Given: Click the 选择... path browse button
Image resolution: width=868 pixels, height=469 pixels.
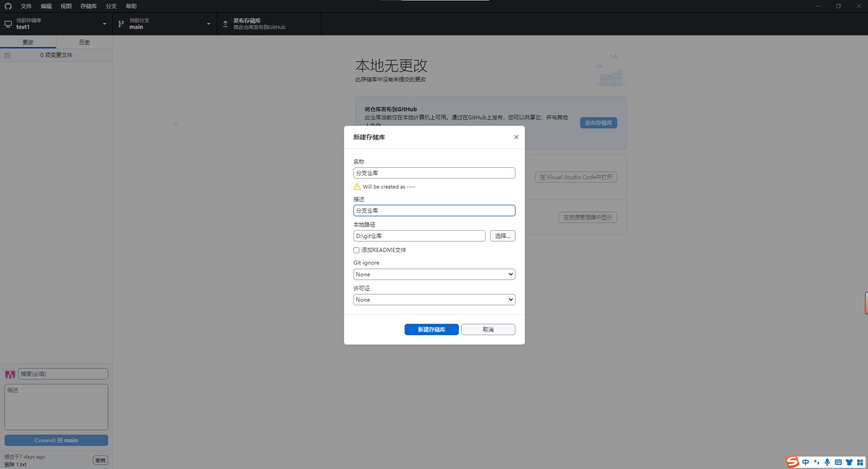Looking at the screenshot, I should pos(502,236).
